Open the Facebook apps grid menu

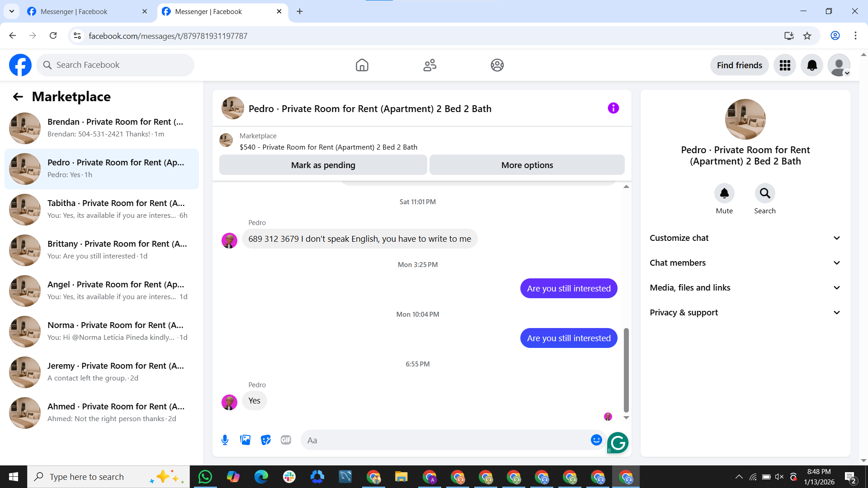coord(785,65)
